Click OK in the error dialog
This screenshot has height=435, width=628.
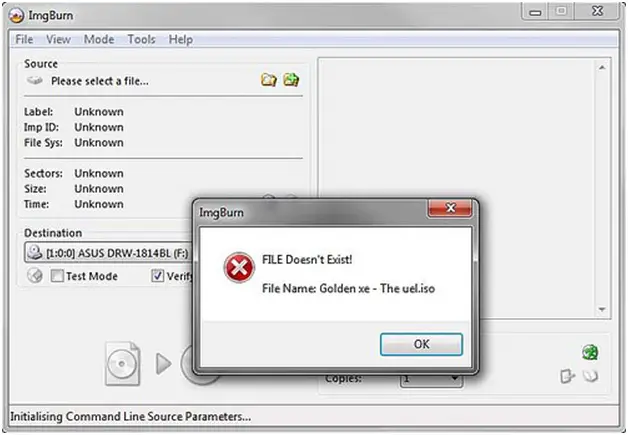pos(421,344)
